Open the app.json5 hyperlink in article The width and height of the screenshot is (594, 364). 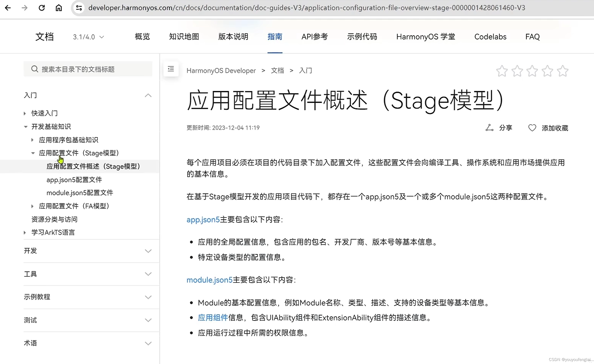pyautogui.click(x=203, y=220)
